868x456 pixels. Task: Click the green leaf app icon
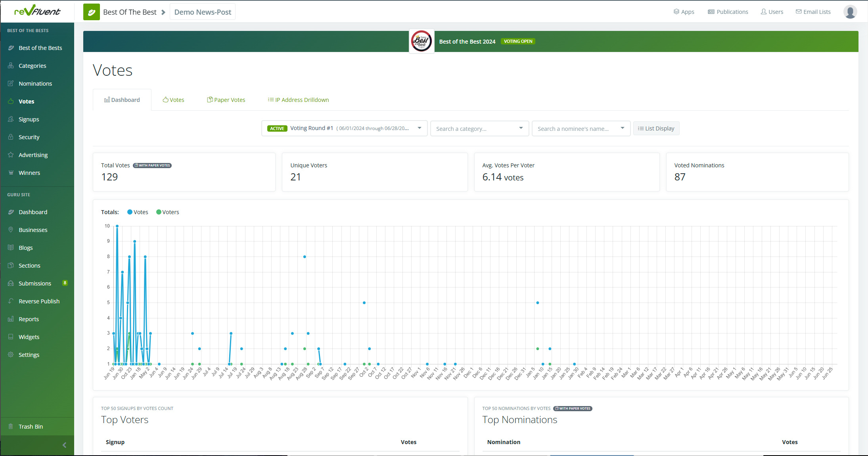click(91, 12)
